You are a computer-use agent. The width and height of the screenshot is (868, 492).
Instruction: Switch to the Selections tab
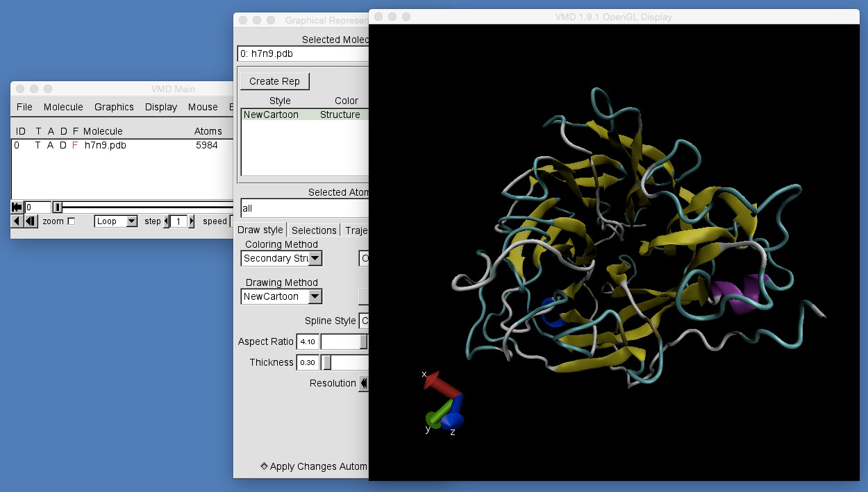point(313,230)
